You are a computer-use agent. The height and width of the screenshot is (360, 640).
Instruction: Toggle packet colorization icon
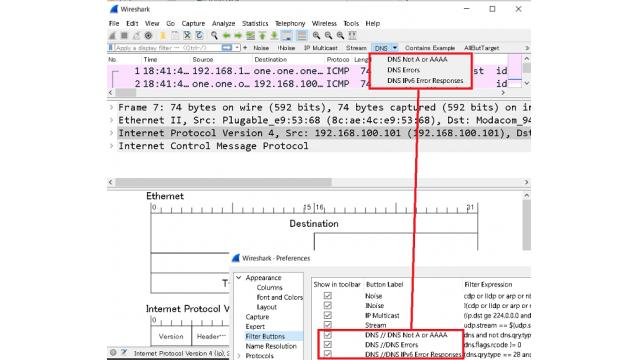(x=302, y=36)
